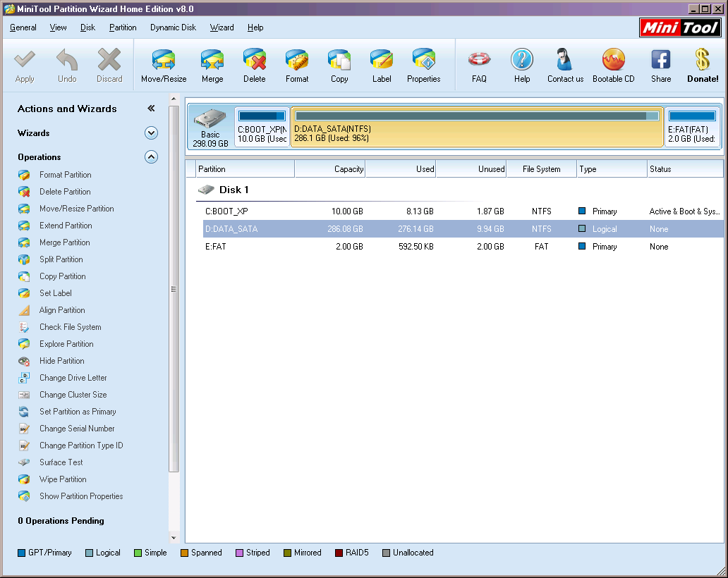
Task: Click the Contact us icon
Action: click(565, 60)
